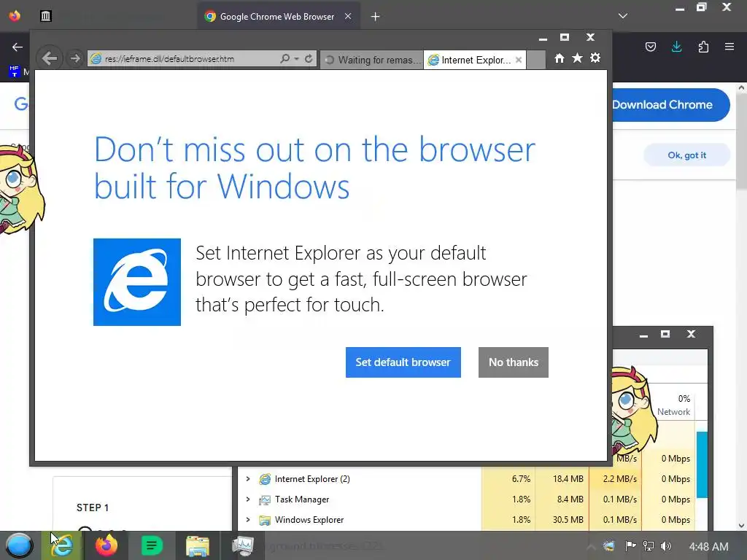Screen dimensions: 747x560
Task: Click the Start orb on the taskbar
Action: (x=20, y=545)
